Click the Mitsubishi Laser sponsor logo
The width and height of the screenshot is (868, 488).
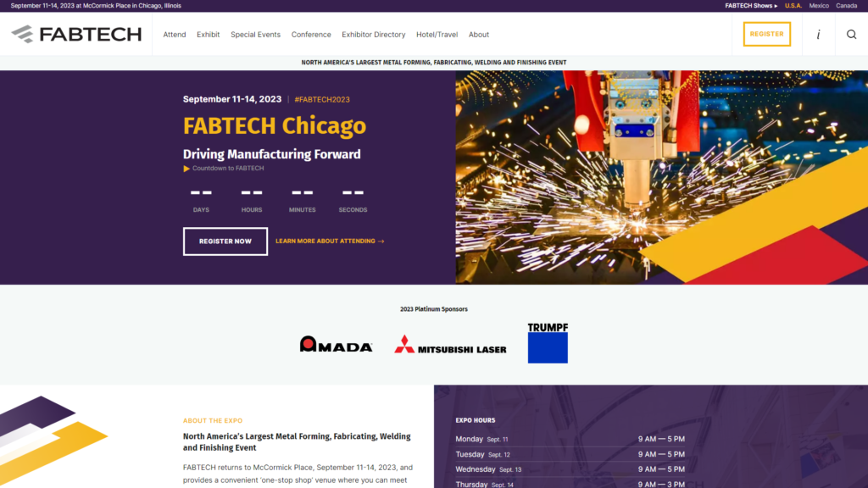[450, 344]
